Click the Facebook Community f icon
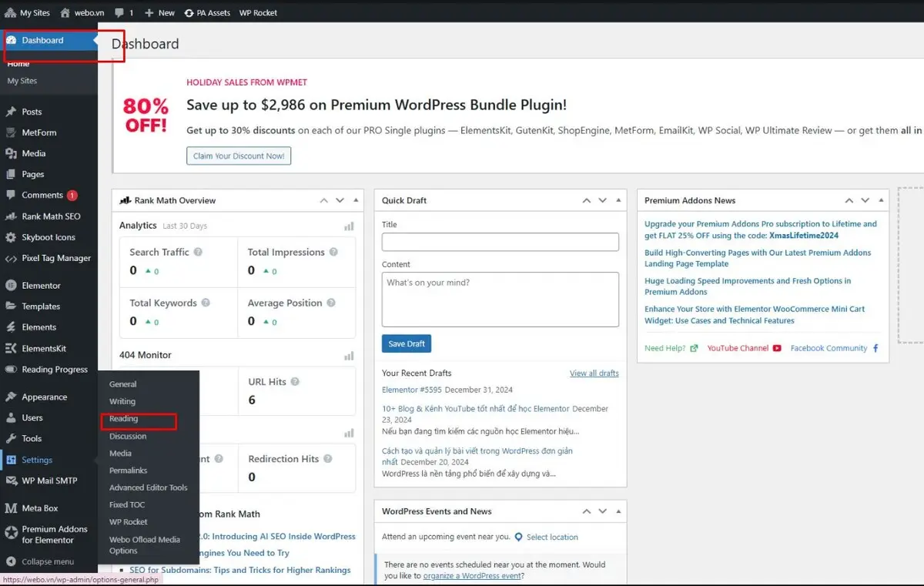Viewport: 924px width, 586px height. (x=875, y=348)
